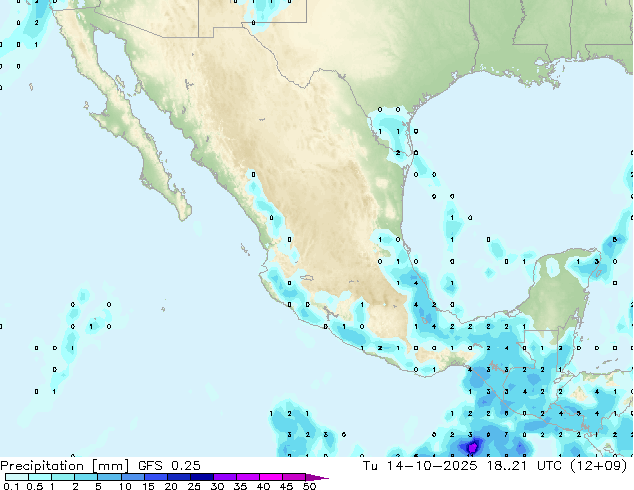The image size is (634, 490).
Task: Click the legend label "45"
Action: [286, 486]
